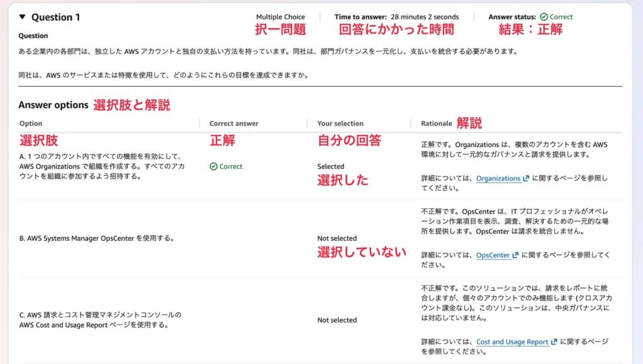Click the Your selection column header
Screen dimensions: 643x364
point(340,124)
